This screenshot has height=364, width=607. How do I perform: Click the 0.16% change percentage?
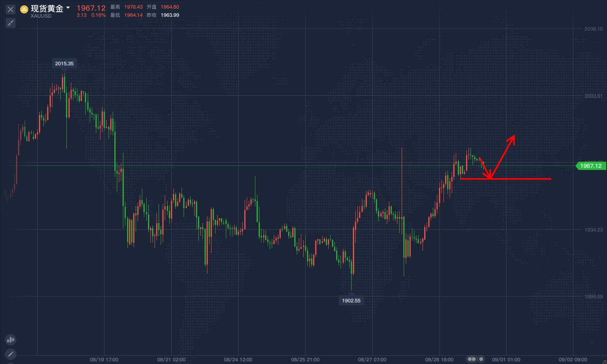[98, 15]
